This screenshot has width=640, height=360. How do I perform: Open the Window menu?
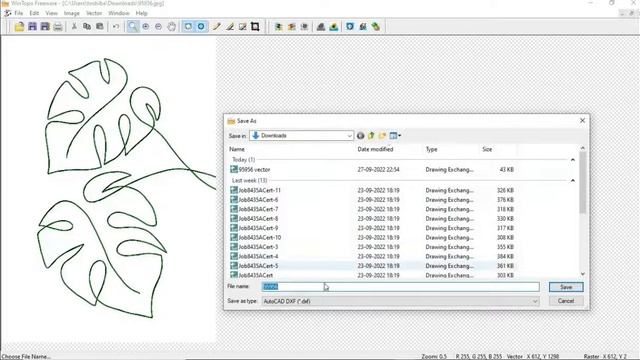(119, 13)
